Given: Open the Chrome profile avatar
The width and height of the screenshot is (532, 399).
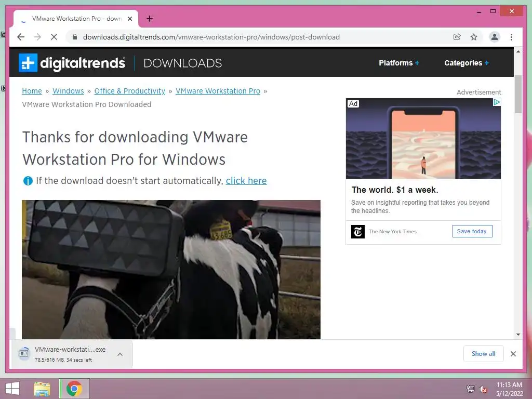Looking at the screenshot, I should pyautogui.click(x=495, y=37).
